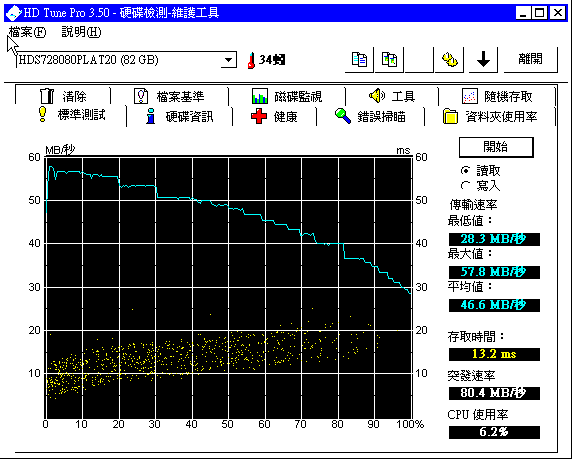Switch to the 錯誤掃瞄 tab
The image size is (572, 459).
[370, 116]
